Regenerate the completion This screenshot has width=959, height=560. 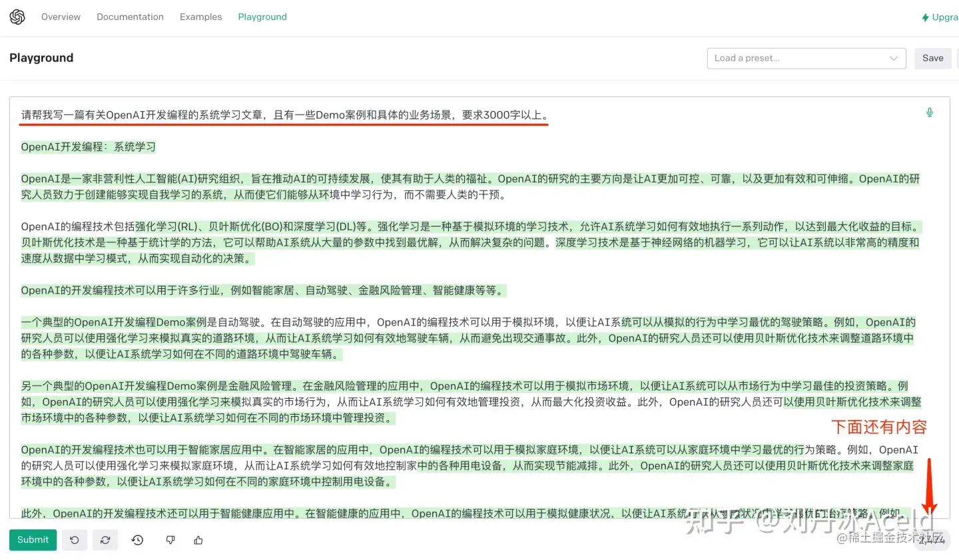pos(105,540)
